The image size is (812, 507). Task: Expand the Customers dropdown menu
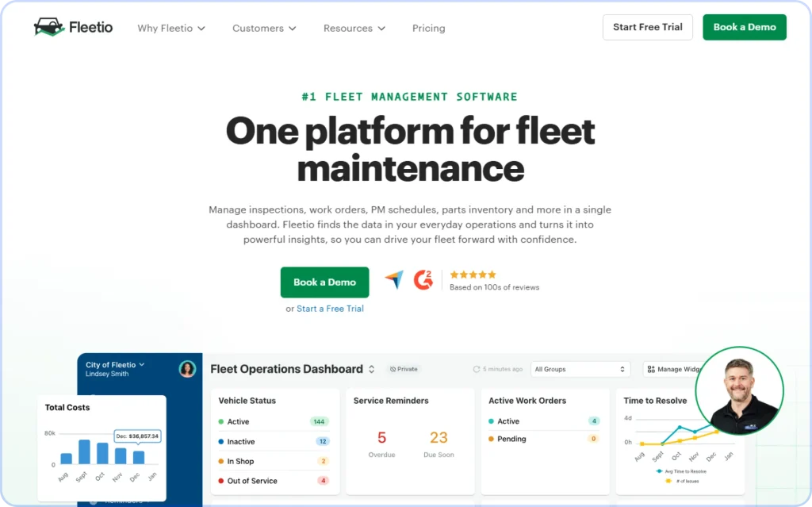264,28
